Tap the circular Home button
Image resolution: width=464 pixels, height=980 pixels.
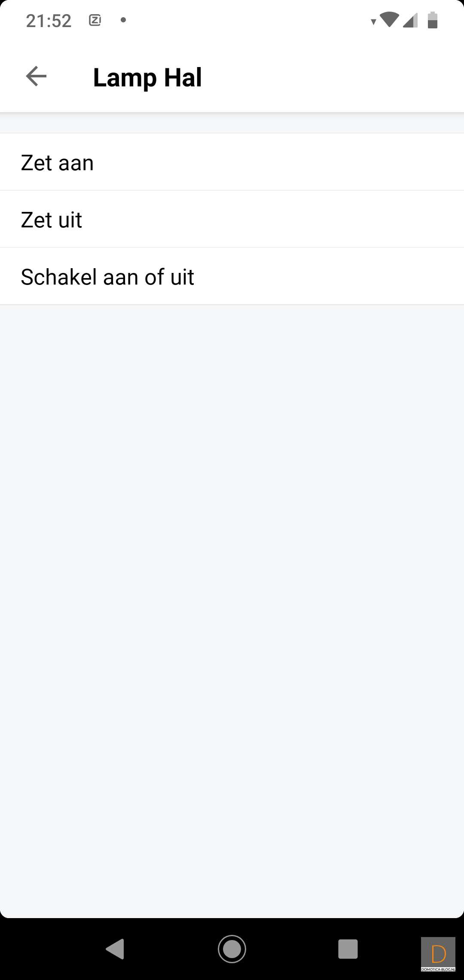(232, 949)
